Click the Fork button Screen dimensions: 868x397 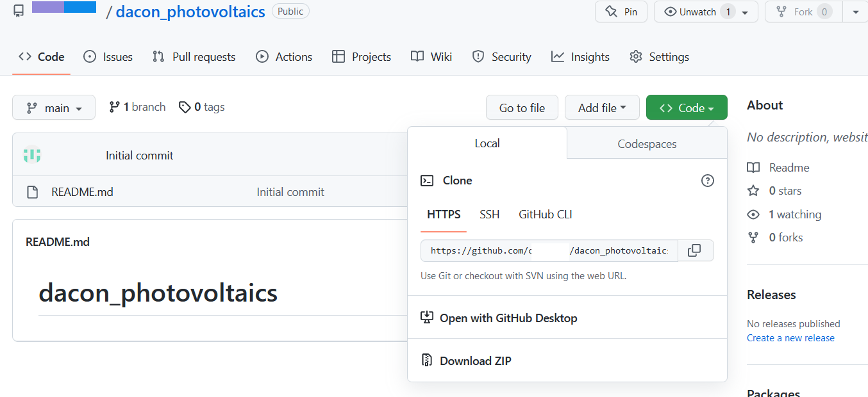803,12
